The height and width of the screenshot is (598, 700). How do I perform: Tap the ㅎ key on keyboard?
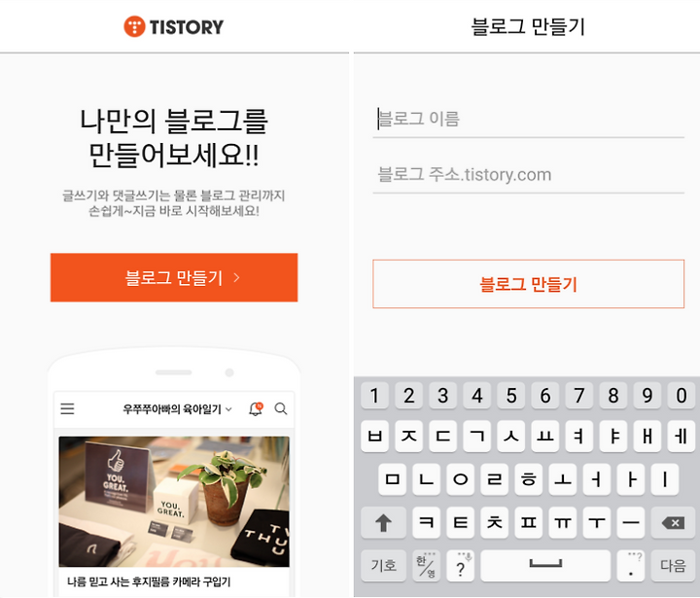coord(529,479)
